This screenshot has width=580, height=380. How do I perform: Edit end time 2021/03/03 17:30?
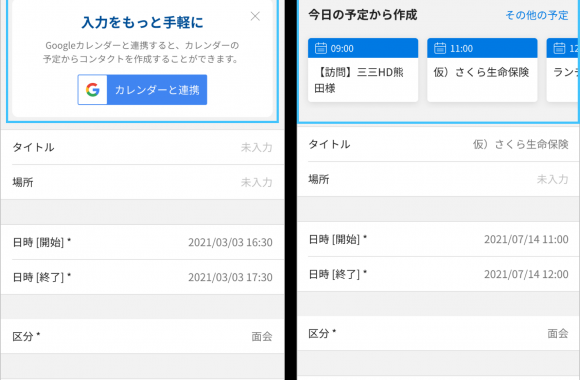[x=142, y=277]
